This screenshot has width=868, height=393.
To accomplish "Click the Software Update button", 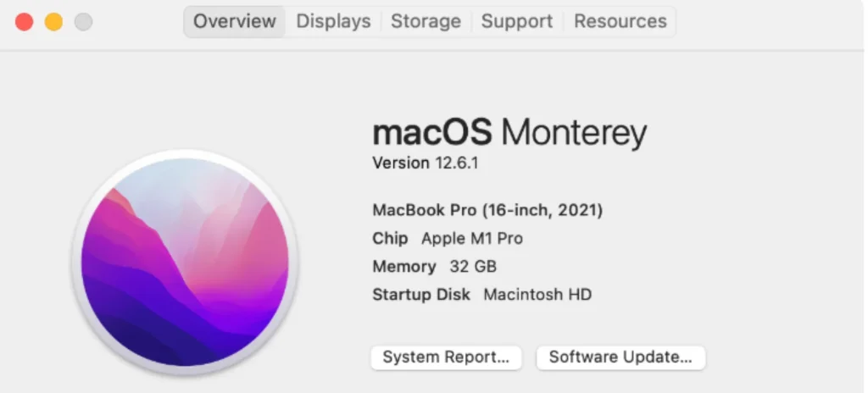I will (x=620, y=357).
